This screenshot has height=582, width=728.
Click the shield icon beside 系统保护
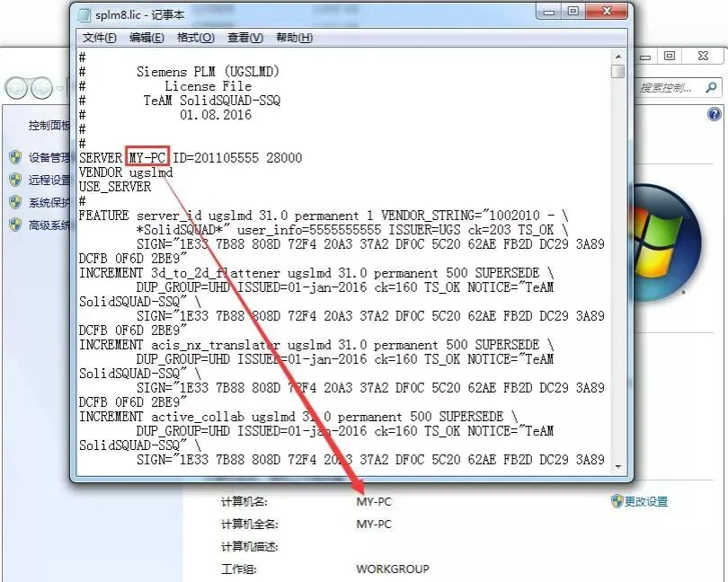coord(15,202)
